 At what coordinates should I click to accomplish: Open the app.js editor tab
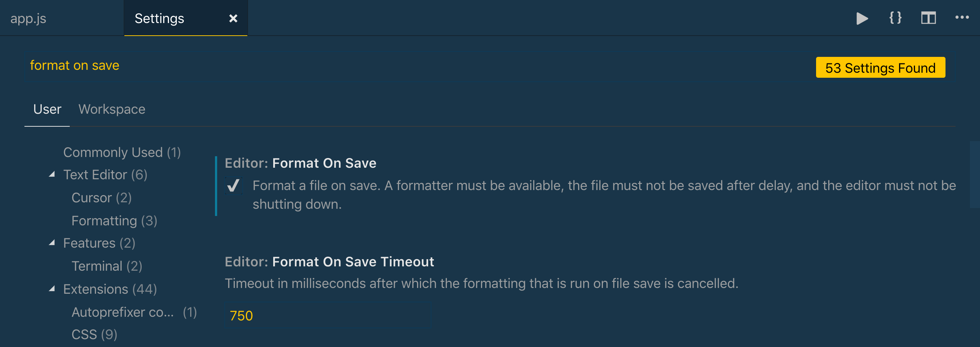click(x=28, y=18)
